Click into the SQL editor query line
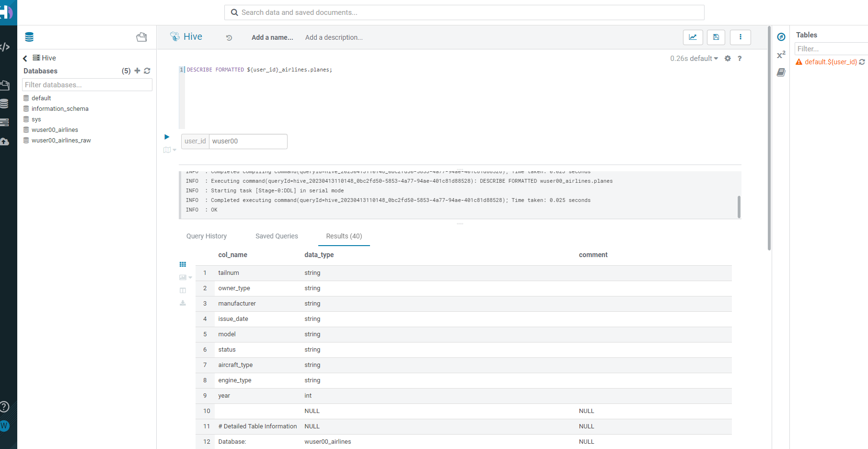The width and height of the screenshot is (868, 449). tap(259, 70)
